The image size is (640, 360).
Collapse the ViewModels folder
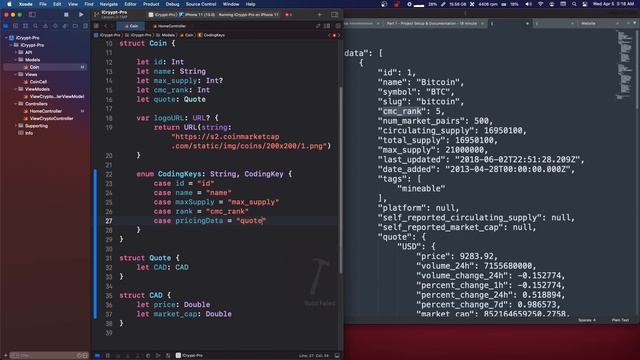click(x=16, y=89)
